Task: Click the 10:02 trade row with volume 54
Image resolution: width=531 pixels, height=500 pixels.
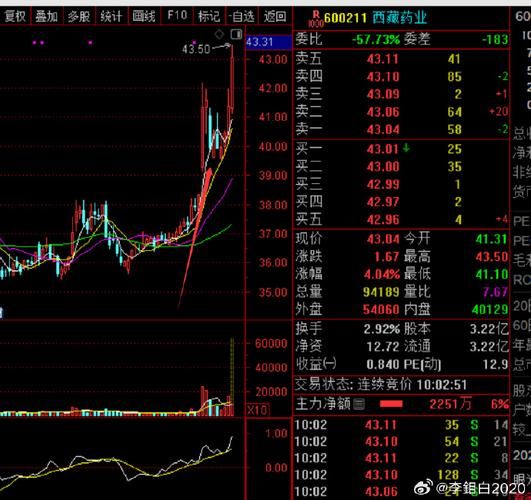Action: 401,441
